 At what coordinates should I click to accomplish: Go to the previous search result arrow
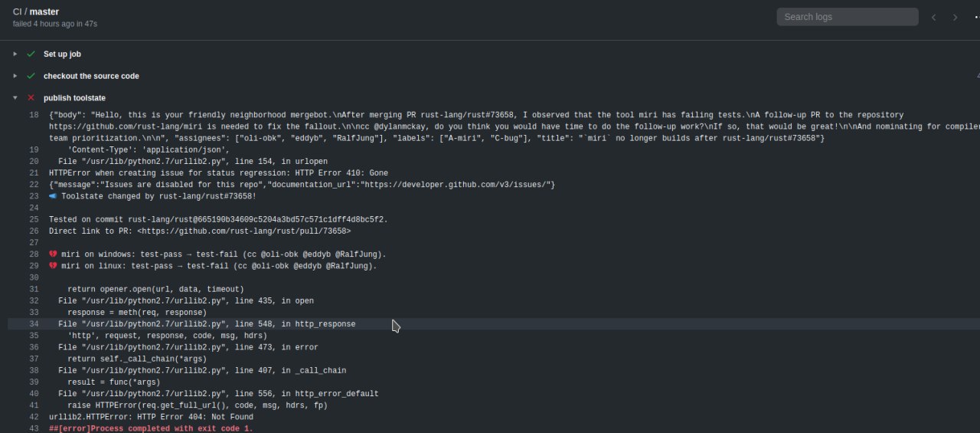click(933, 17)
